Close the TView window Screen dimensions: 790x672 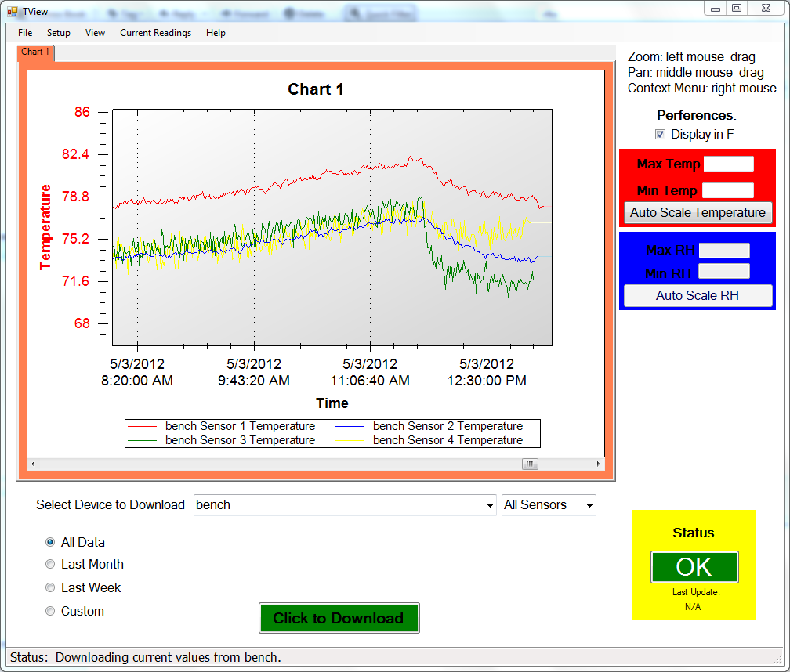(766, 9)
